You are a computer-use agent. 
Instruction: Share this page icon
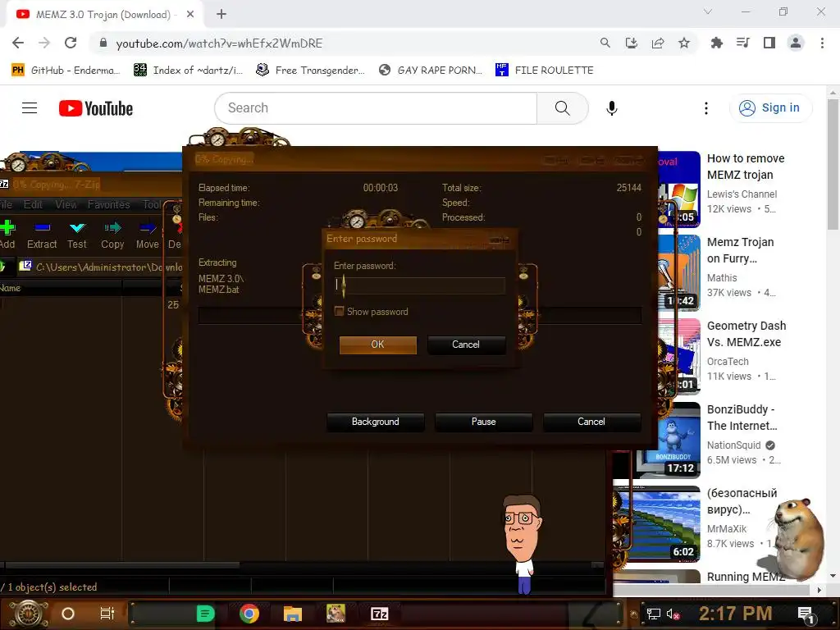pyautogui.click(x=658, y=43)
